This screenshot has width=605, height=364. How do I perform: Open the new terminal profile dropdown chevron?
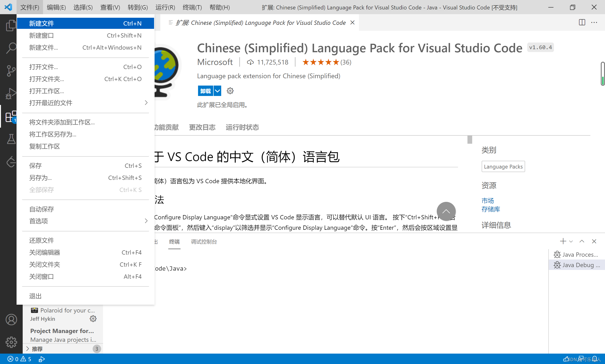pos(571,241)
